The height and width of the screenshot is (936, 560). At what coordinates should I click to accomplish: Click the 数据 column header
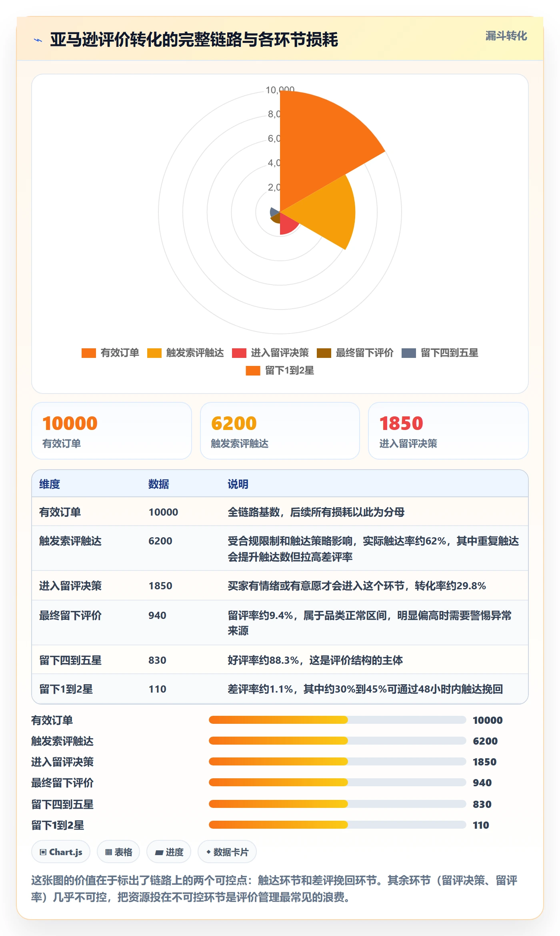pos(159,484)
